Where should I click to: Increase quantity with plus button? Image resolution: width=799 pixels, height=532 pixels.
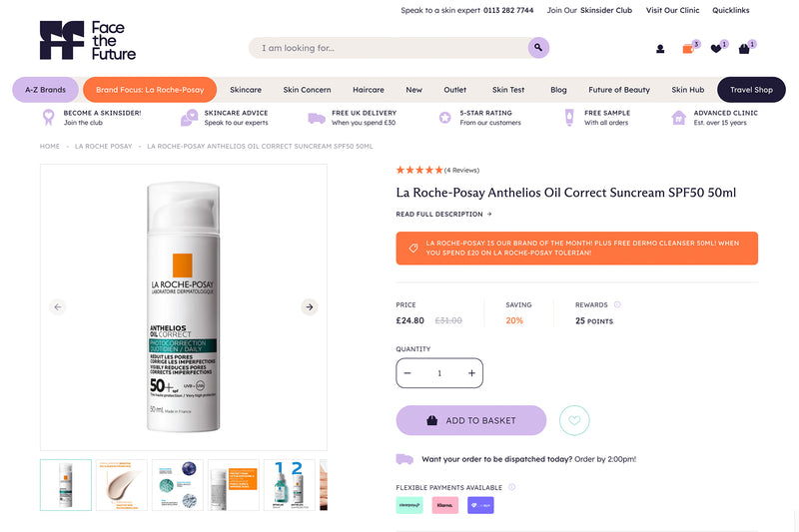tap(471, 373)
